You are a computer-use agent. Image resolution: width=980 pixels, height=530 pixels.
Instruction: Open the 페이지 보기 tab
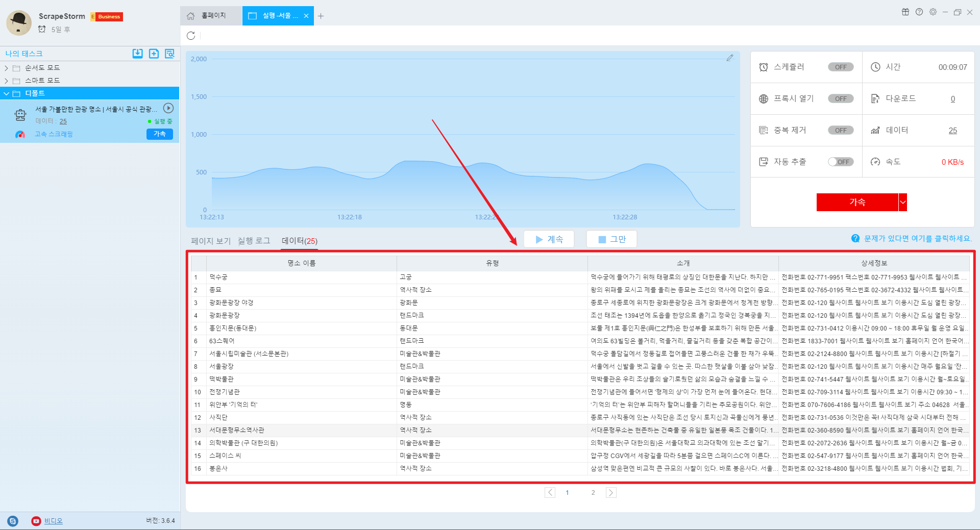tap(211, 241)
